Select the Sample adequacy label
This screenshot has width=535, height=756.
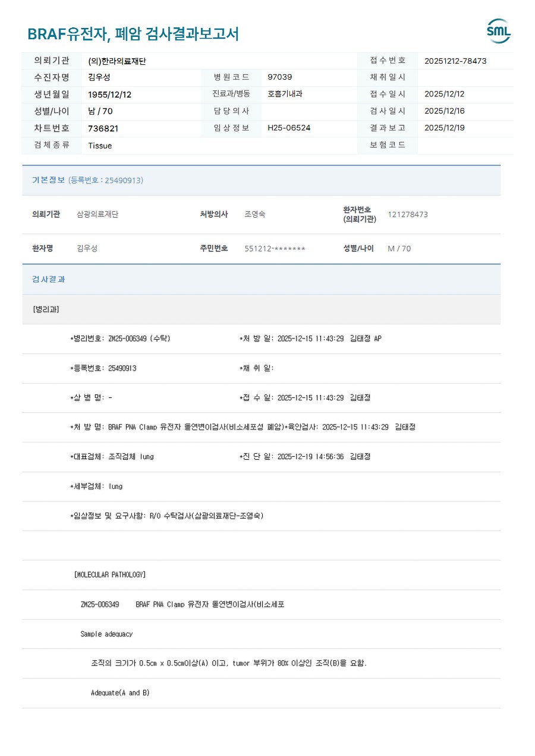[x=106, y=634]
